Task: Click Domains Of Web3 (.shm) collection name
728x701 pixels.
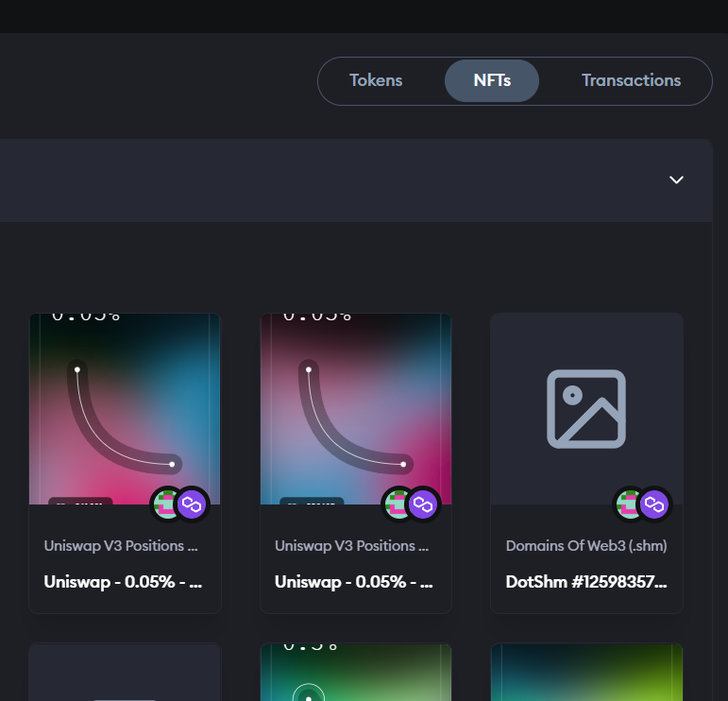Action: 586,546
